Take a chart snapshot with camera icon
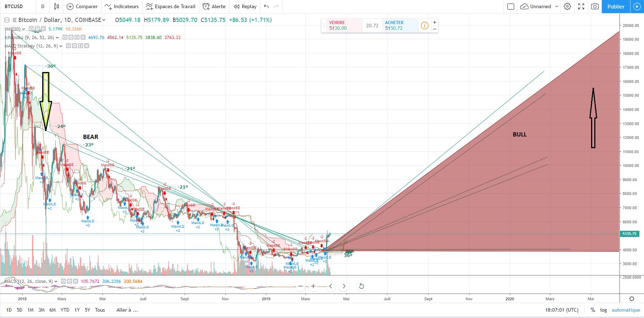Screen dimensions: 644x318 tap(595, 6)
